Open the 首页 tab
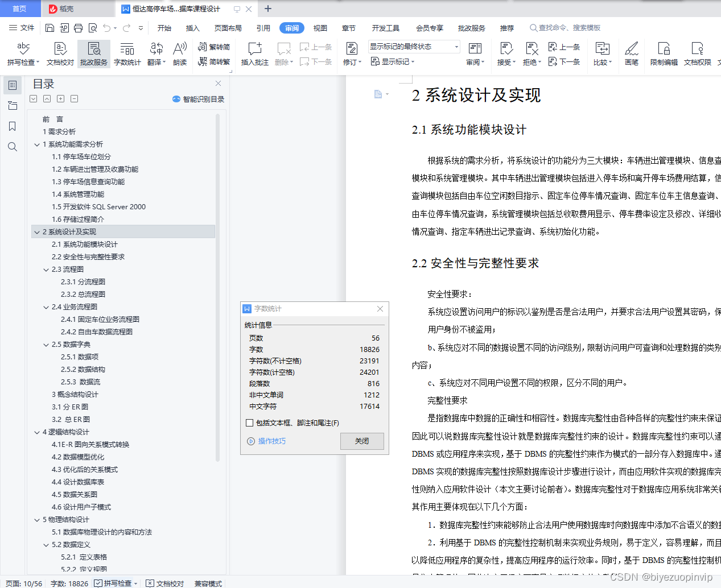Viewport: 721px width, 588px height. point(20,9)
